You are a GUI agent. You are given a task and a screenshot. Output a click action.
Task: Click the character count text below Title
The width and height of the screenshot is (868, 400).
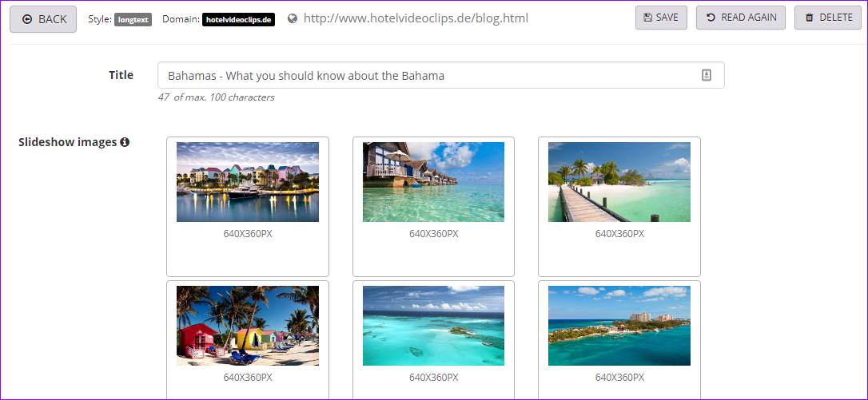216,97
